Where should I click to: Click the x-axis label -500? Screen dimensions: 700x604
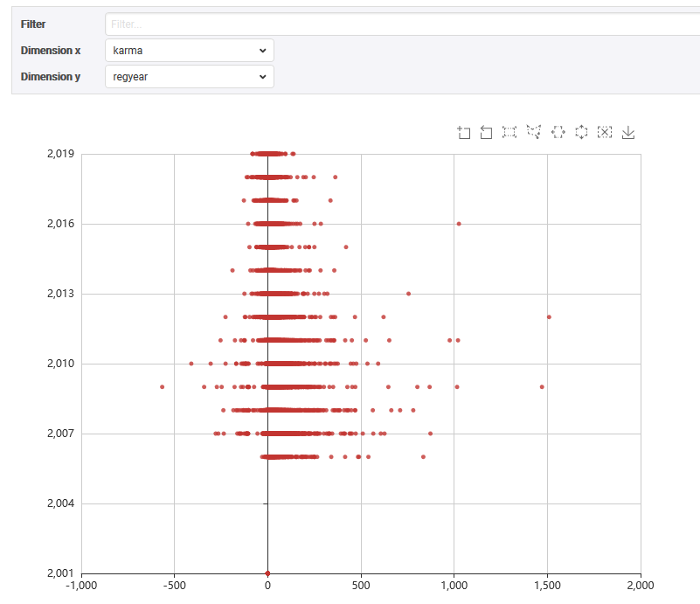click(174, 586)
